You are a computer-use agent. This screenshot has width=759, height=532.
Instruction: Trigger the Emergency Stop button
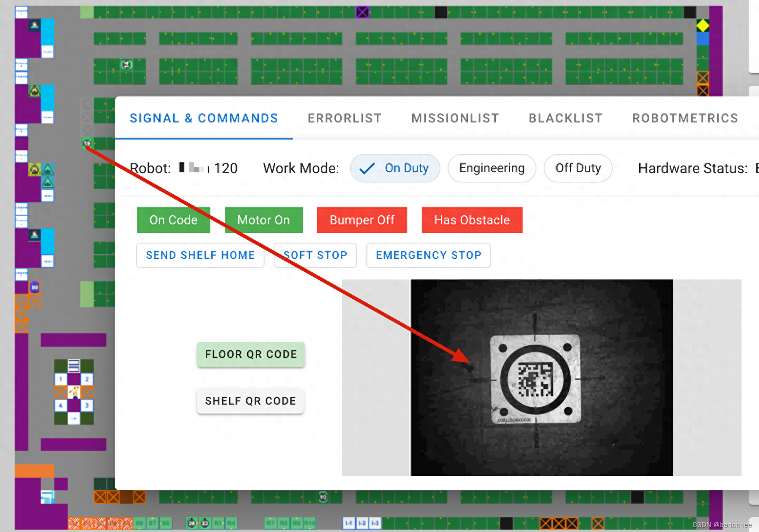[428, 255]
